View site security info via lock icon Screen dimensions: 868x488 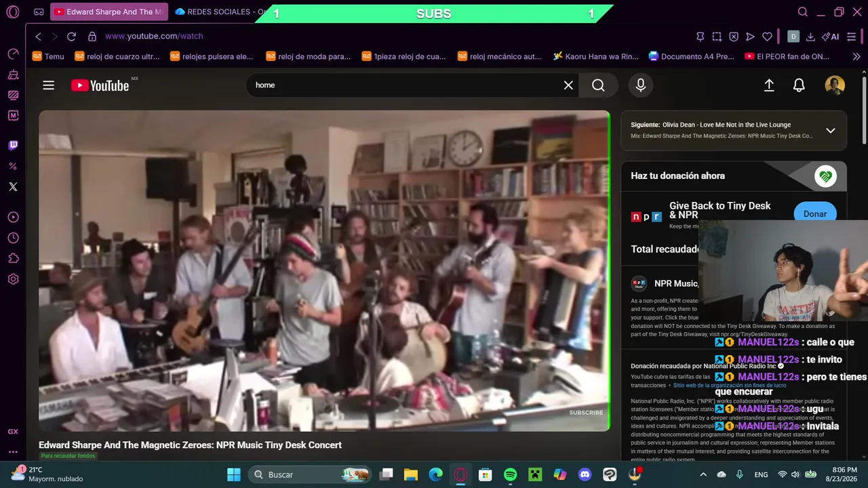(92, 37)
